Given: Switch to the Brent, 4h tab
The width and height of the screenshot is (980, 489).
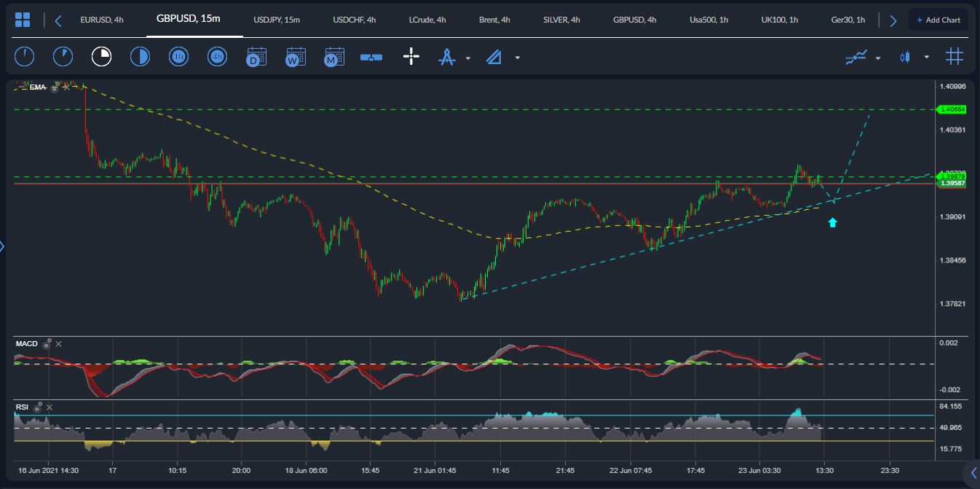Looking at the screenshot, I should click(494, 20).
